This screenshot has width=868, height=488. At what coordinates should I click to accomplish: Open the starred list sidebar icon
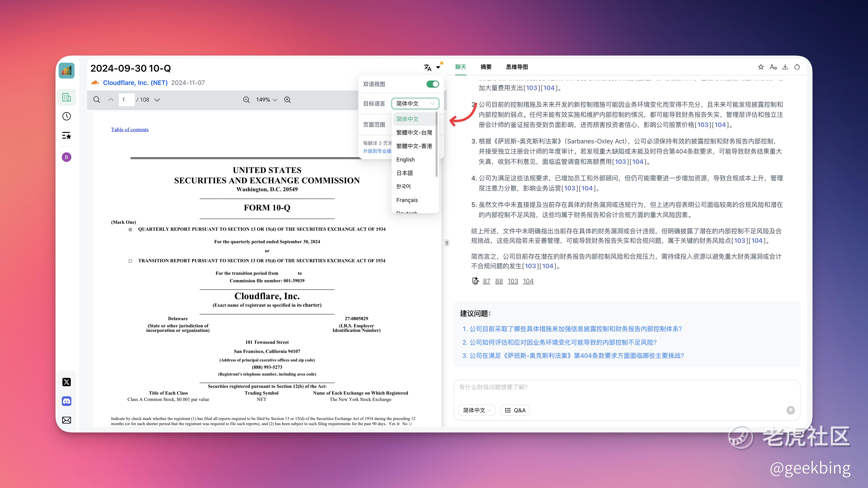click(x=67, y=136)
